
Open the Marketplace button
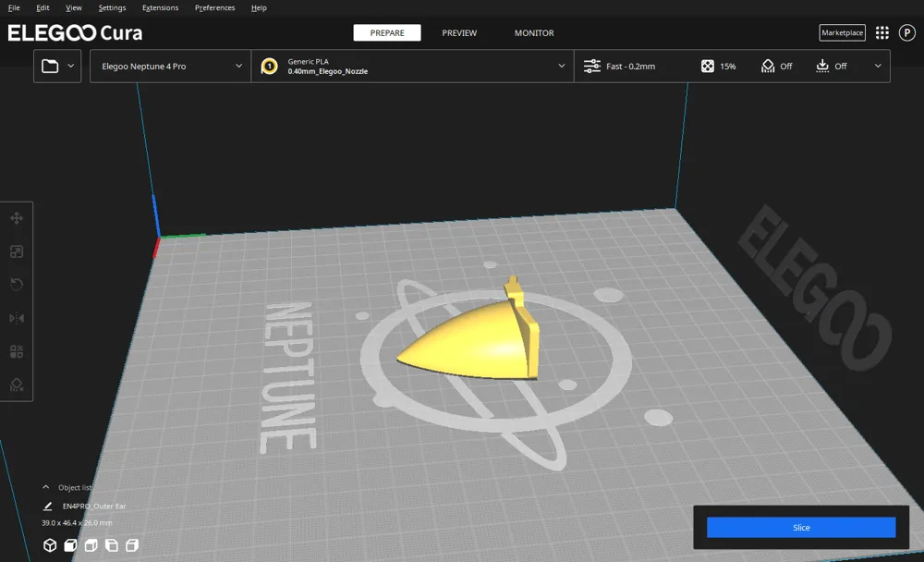(x=842, y=33)
